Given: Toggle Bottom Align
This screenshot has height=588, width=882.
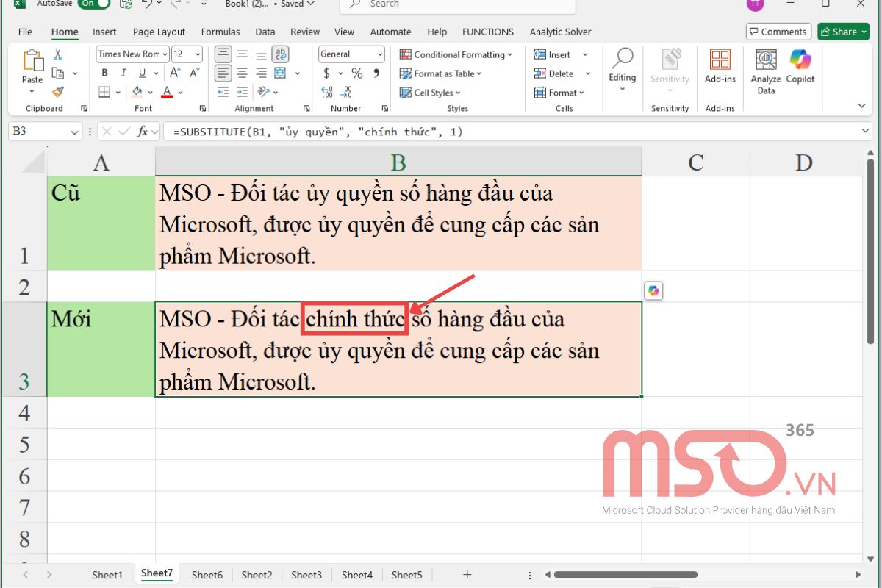Looking at the screenshot, I should pyautogui.click(x=261, y=54).
